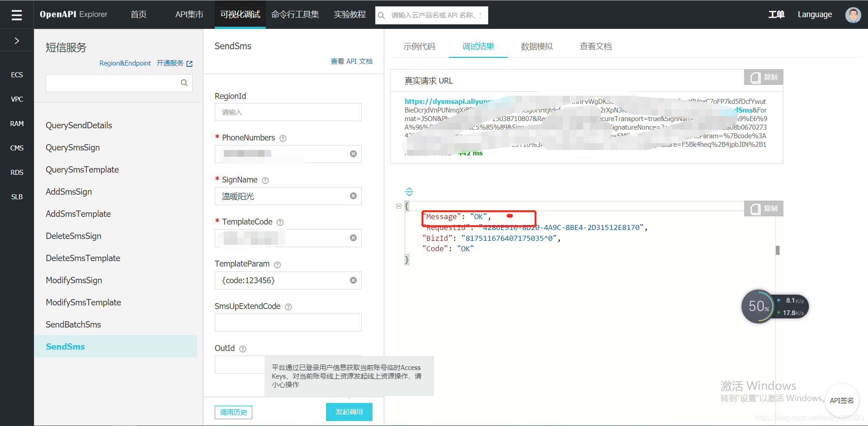Open SLB product in sidebar
The image size is (868, 426).
point(17,197)
